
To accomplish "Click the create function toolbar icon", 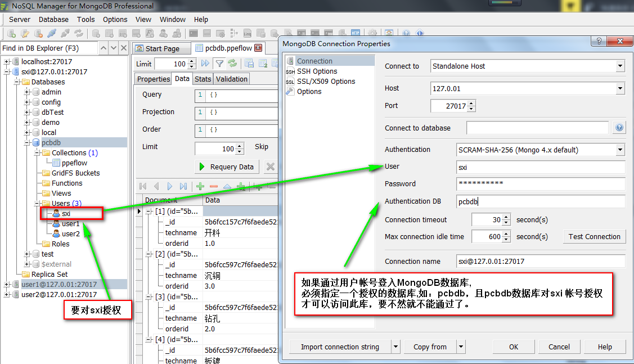I will coord(150,34).
